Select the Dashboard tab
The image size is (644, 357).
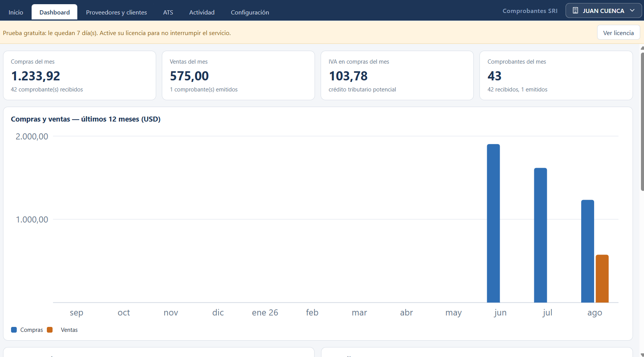(54, 12)
